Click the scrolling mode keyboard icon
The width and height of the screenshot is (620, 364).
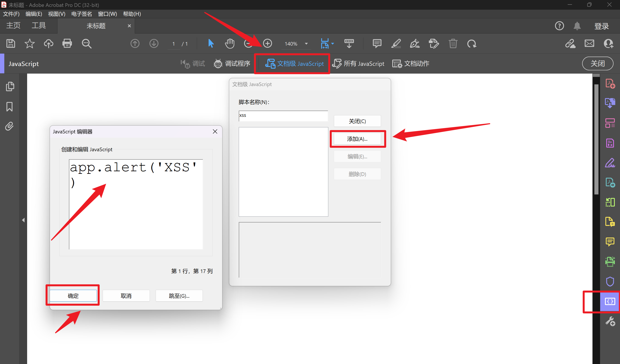[349, 43]
